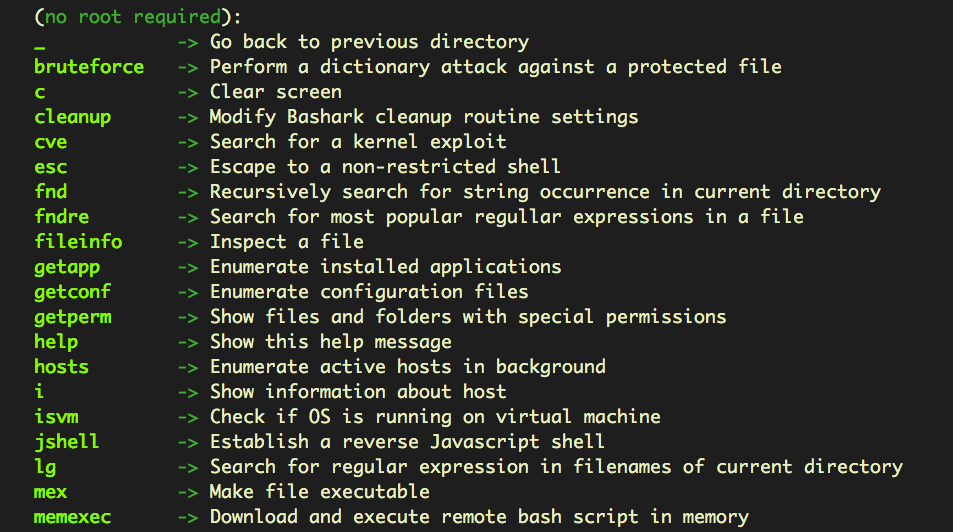Screen dimensions: 953x532
Task: Click description 'Search for a kernel exploit'
Action: (x=358, y=142)
